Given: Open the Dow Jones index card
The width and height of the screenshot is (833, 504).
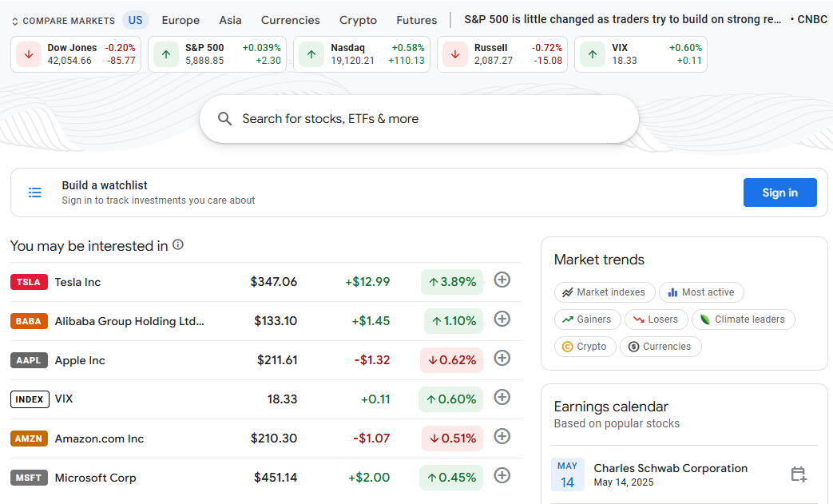Looking at the screenshot, I should click(76, 54).
